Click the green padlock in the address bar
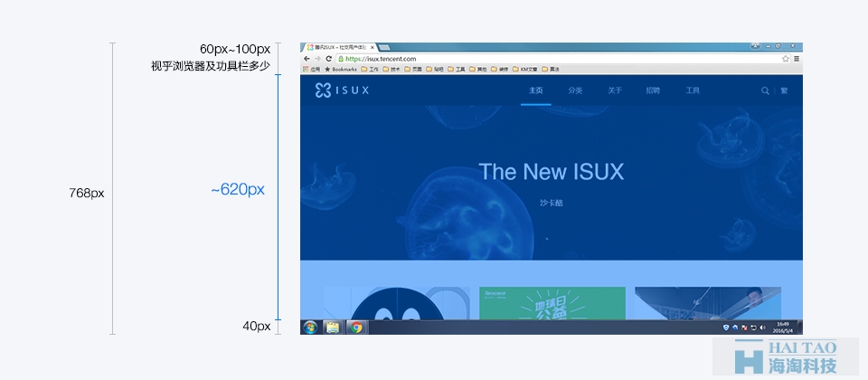 [341, 59]
